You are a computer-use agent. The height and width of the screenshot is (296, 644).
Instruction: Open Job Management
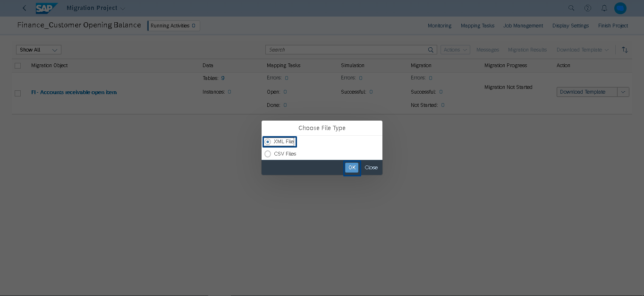pos(523,26)
